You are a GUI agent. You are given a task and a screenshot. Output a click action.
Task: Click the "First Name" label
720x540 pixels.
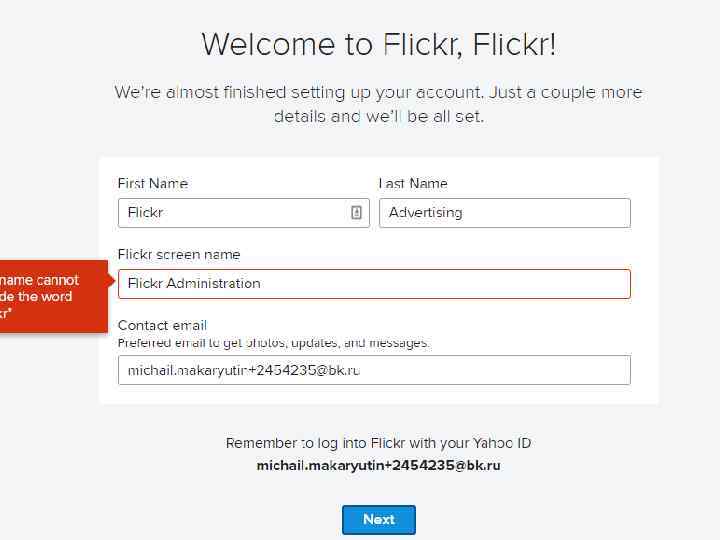[152, 184]
